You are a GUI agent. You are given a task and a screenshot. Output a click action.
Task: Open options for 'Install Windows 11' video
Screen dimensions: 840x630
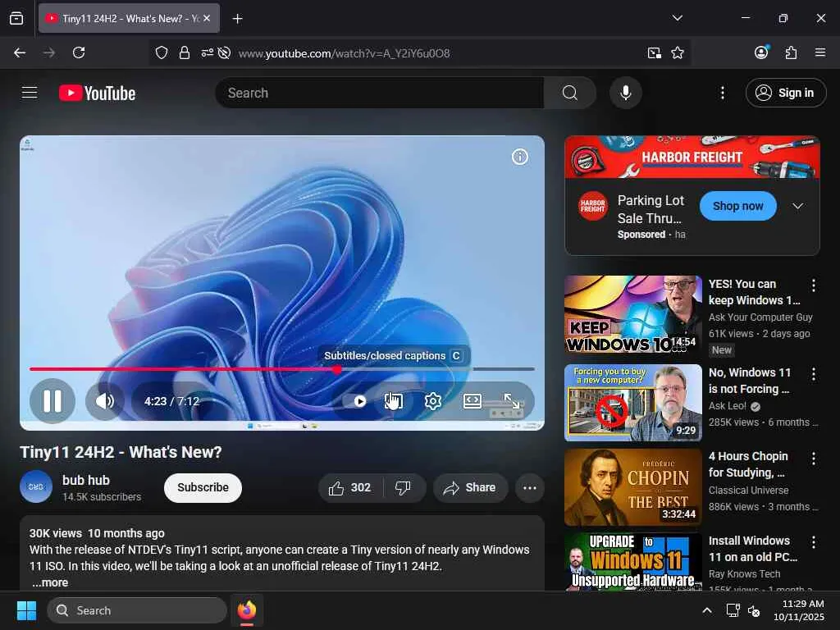813,542
